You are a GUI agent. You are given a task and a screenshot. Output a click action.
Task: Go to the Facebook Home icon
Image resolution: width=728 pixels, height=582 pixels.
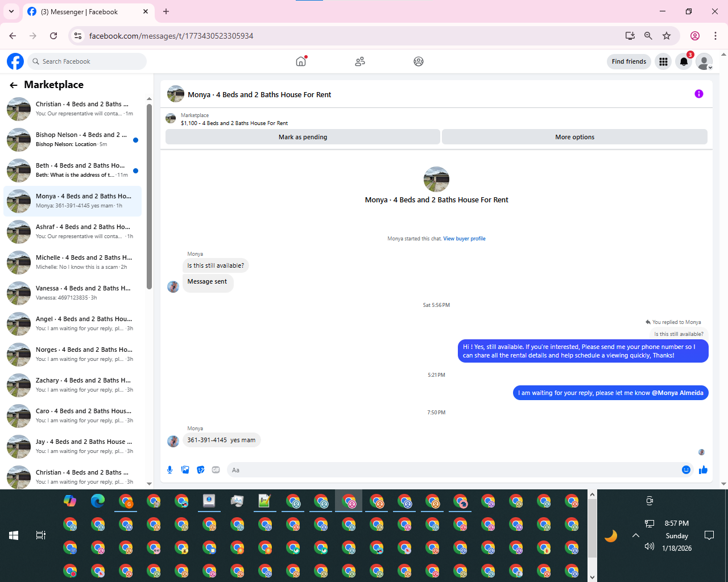pyautogui.click(x=301, y=61)
